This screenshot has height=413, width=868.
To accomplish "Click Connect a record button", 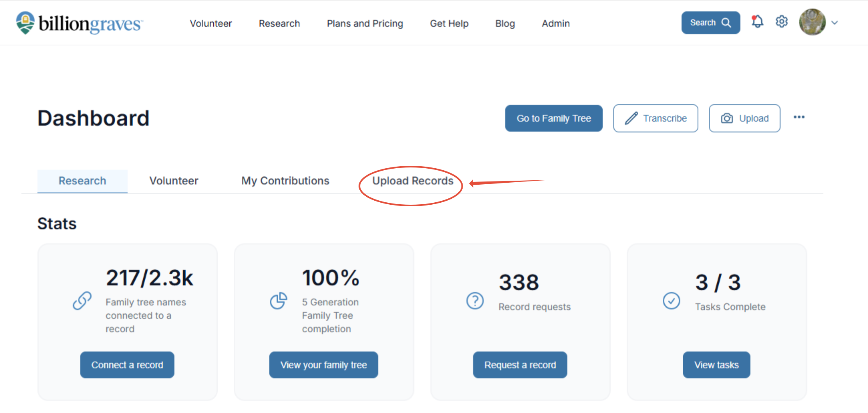I will pos(127,365).
